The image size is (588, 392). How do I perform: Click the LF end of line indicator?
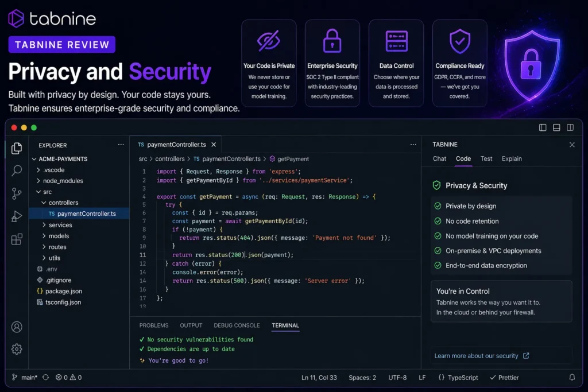tap(422, 378)
